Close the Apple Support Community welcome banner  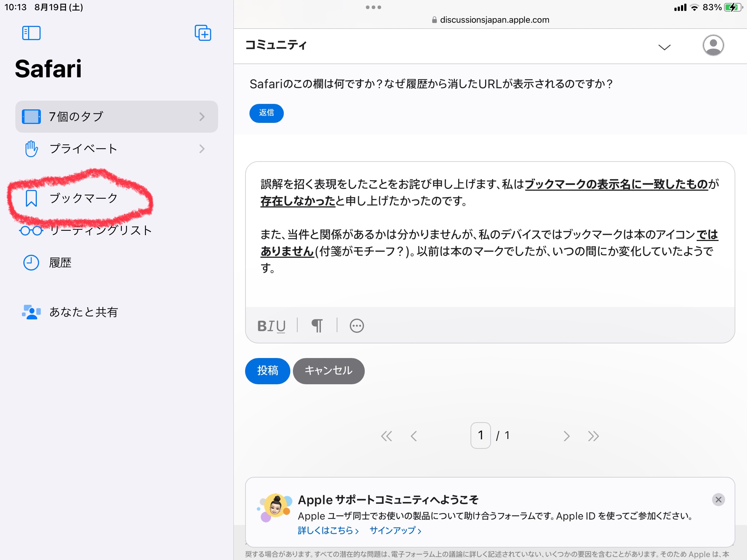pyautogui.click(x=718, y=499)
